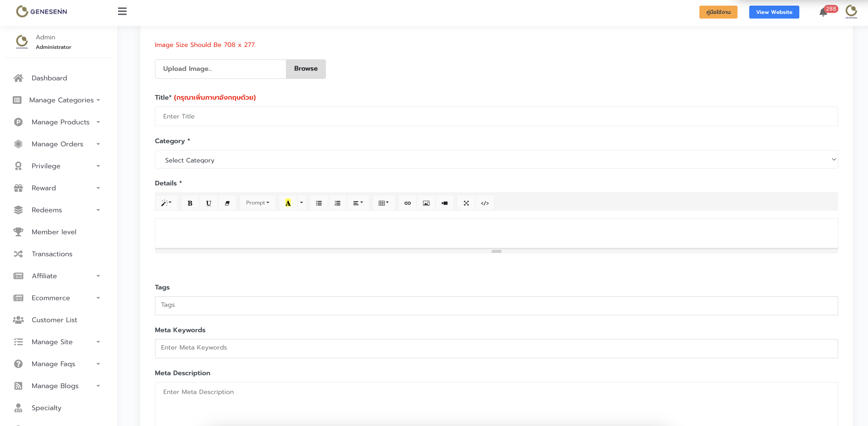Toggle bold formatting in Details editor
The image size is (868, 426).
click(x=190, y=203)
